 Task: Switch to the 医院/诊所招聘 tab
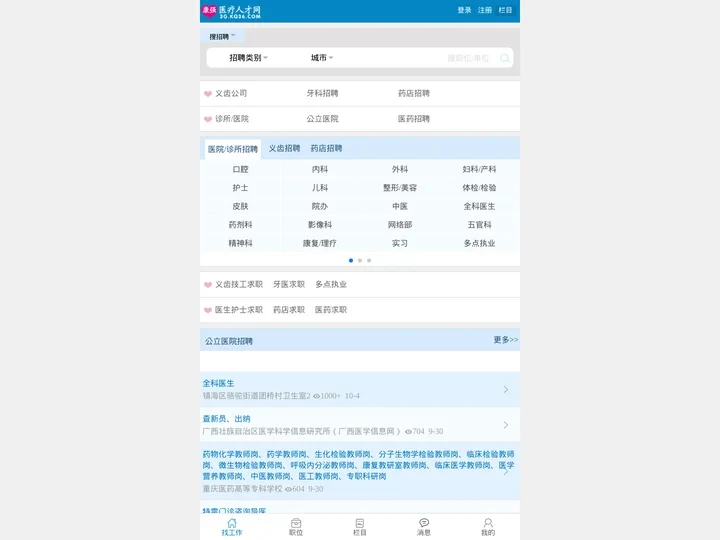pos(233,149)
